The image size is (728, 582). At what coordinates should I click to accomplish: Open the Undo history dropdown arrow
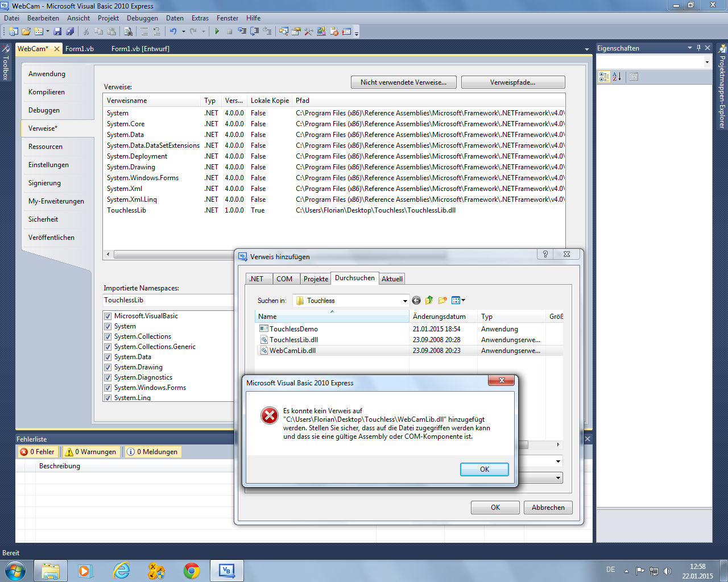(183, 31)
